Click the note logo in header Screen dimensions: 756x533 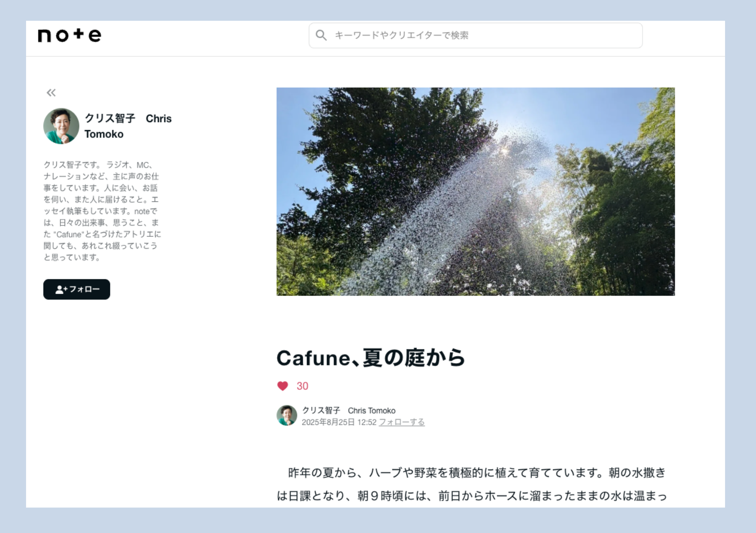[x=70, y=35]
